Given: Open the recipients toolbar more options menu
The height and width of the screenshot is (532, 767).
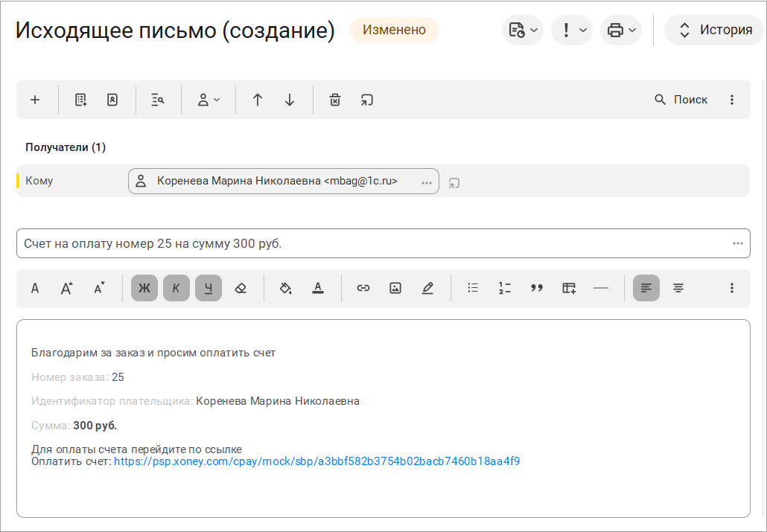Looking at the screenshot, I should 732,100.
